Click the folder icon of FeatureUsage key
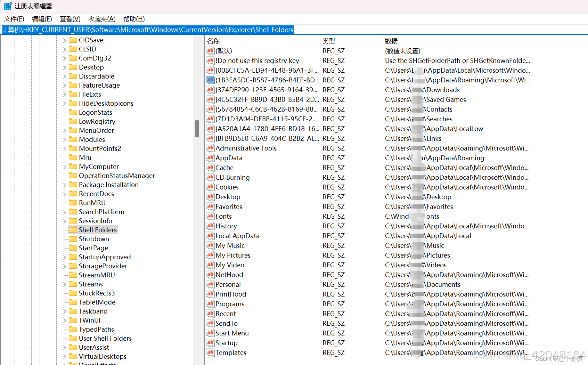The width and height of the screenshot is (588, 365). [73, 85]
